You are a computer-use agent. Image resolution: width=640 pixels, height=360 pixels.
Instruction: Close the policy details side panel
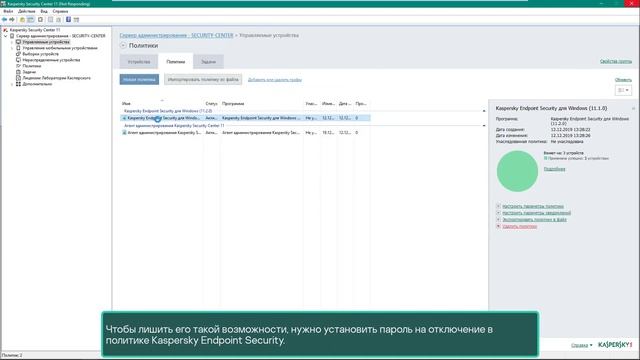[633, 109]
